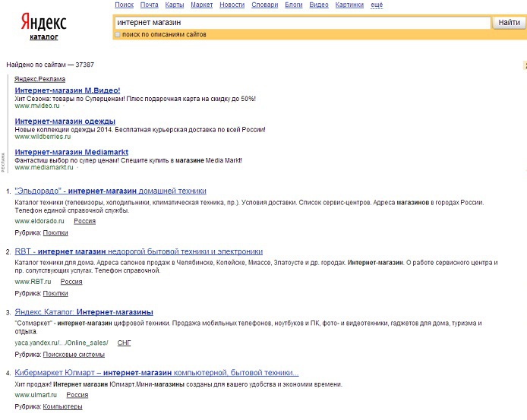Click www.eldorado.ru address
This screenshot has width=527, height=420.
pyautogui.click(x=39, y=221)
